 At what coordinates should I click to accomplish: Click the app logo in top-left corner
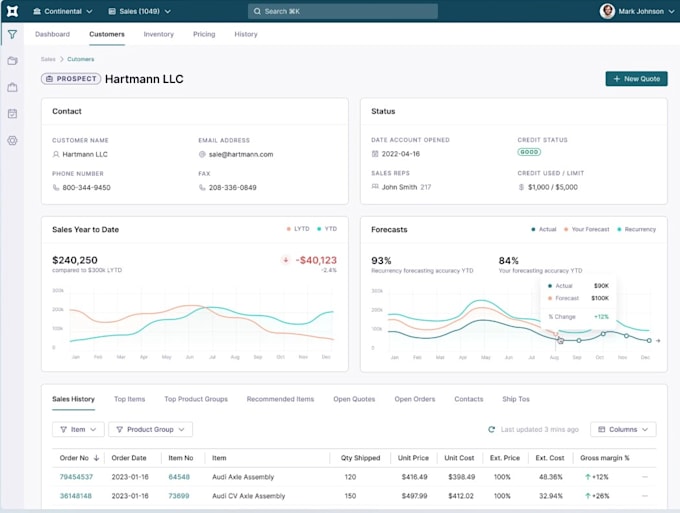[12, 11]
